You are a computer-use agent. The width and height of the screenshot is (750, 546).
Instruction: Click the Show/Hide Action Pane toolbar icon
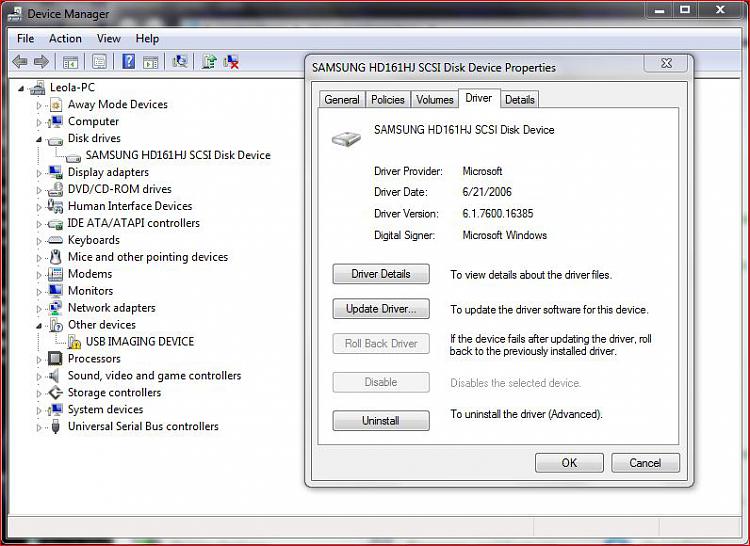tap(150, 62)
